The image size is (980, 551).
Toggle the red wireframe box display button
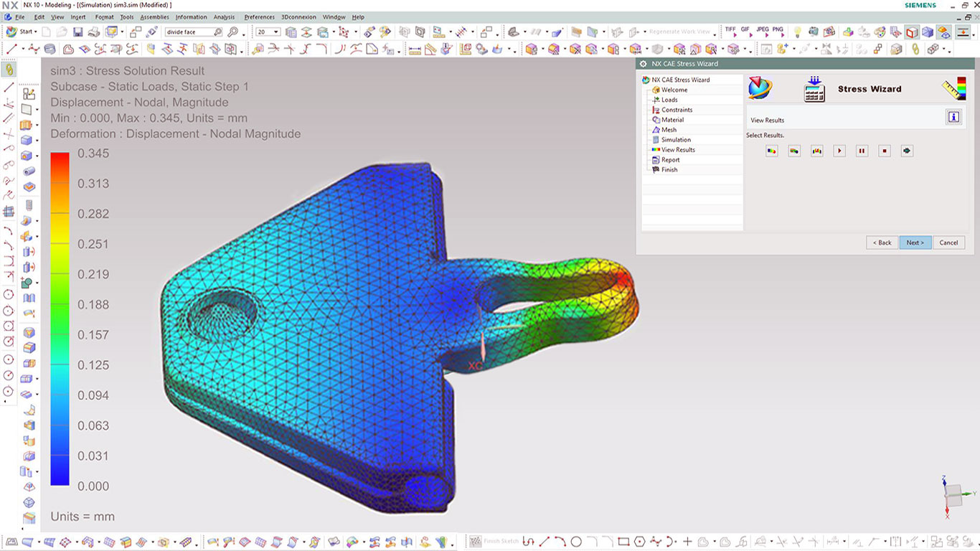click(x=912, y=32)
